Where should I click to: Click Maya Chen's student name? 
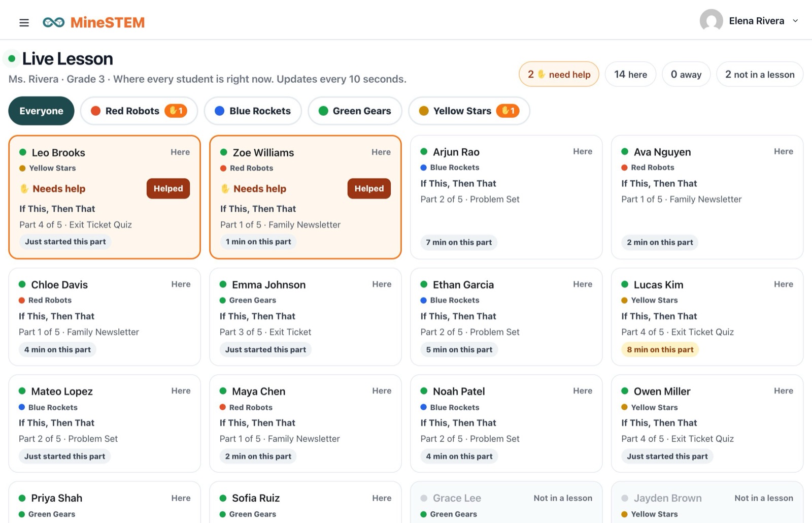(258, 391)
